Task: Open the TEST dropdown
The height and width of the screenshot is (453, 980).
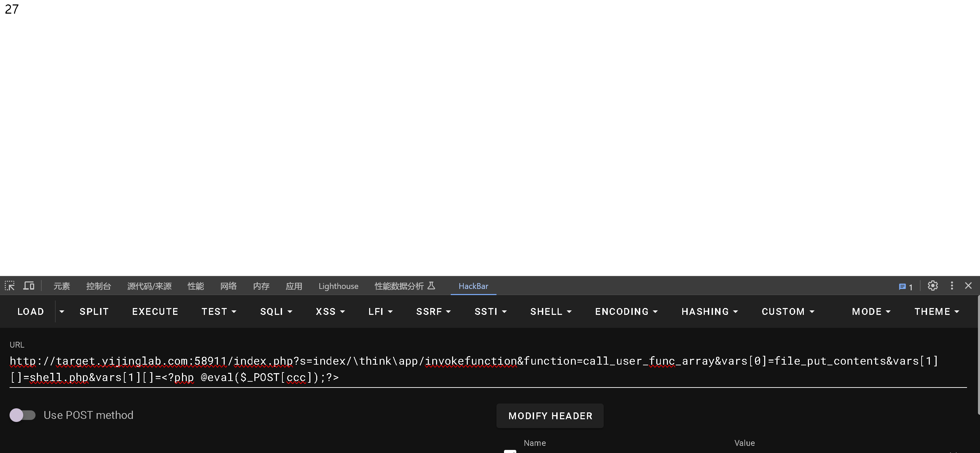Action: (x=219, y=312)
